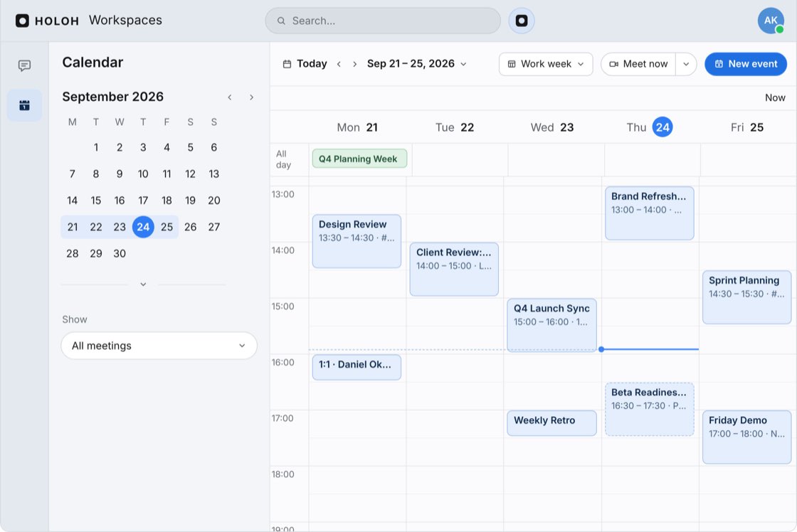Select September 15 in mini calendar

[x=96, y=200]
